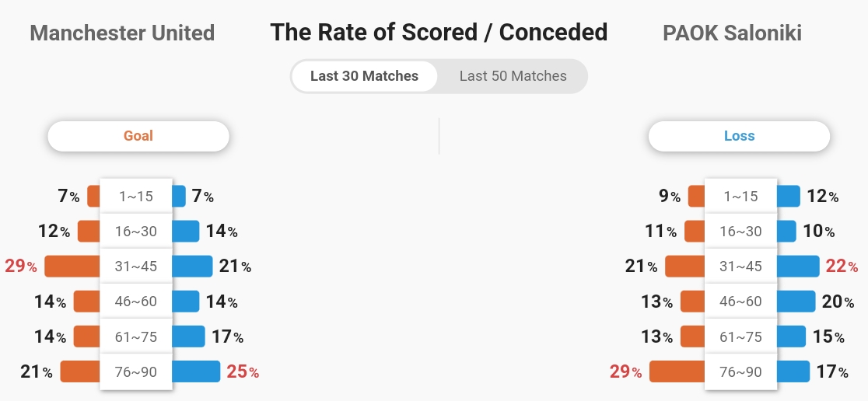Open the Manchester United team heading
868x401 pixels.
[x=122, y=33]
